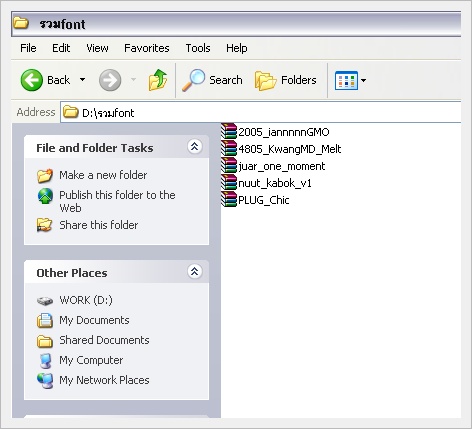
Task: Click the Views grid icon
Action: [x=346, y=80]
